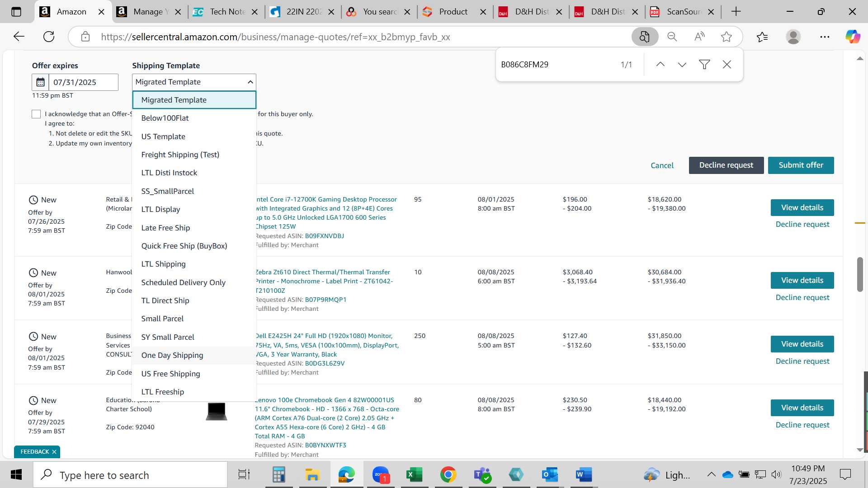Click the browser address bar

(353, 37)
